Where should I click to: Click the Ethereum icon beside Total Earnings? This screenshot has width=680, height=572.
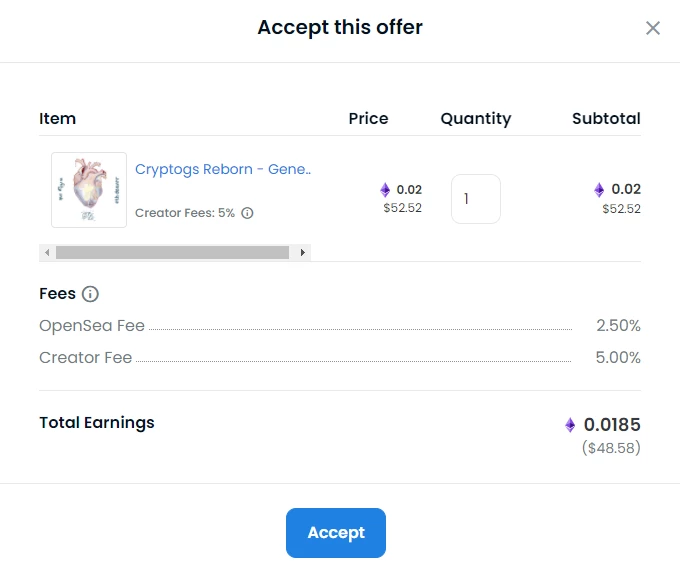coord(570,425)
